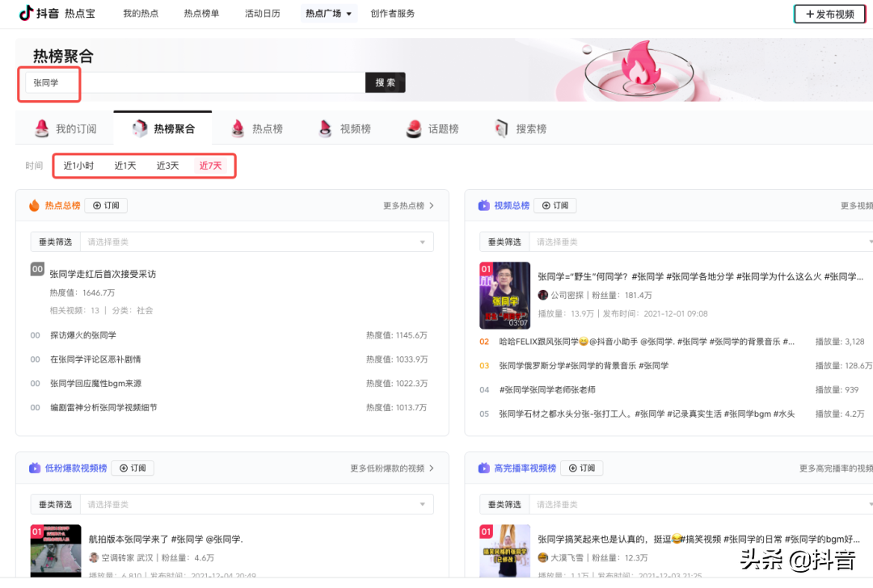Click the 高完播率视频榜 title
Image resolution: width=873 pixels, height=588 pixels.
point(525,468)
